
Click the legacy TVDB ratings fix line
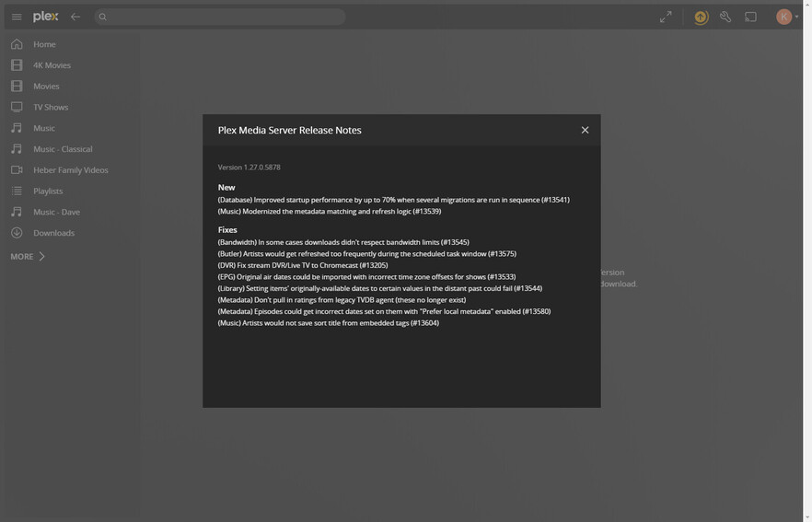(342, 300)
